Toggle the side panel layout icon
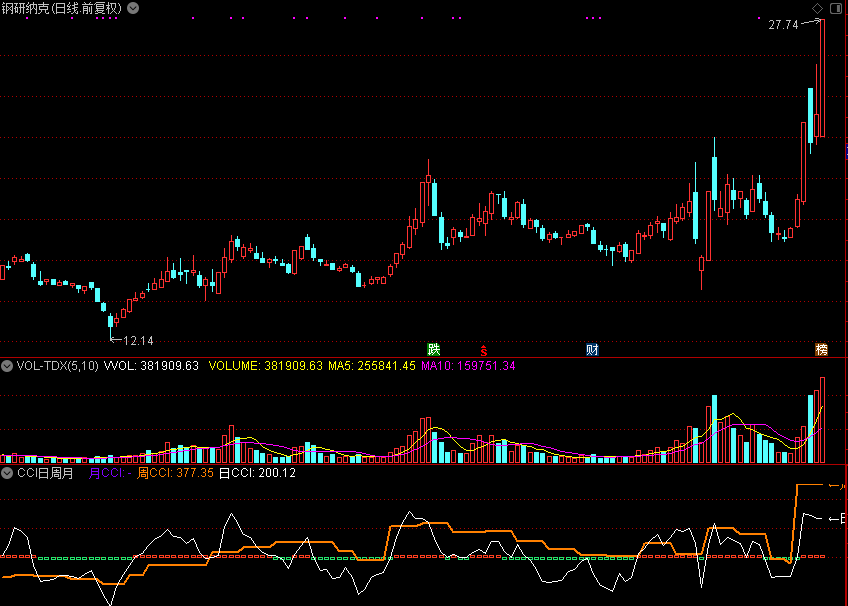848x606 pixels. (x=836, y=8)
